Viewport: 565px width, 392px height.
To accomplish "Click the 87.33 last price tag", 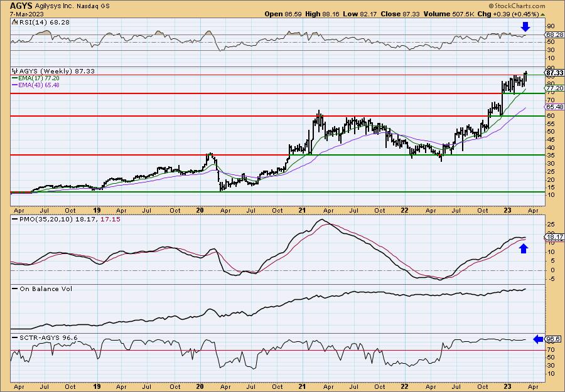I will [x=554, y=73].
